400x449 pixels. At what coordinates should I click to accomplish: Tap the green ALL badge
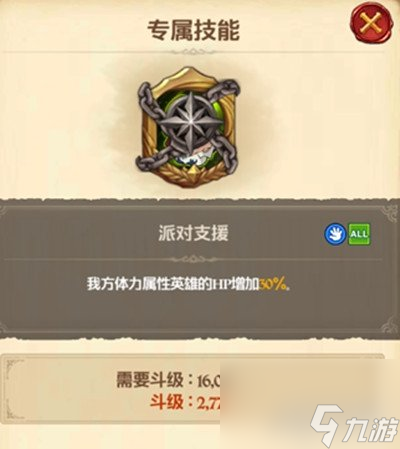(359, 234)
